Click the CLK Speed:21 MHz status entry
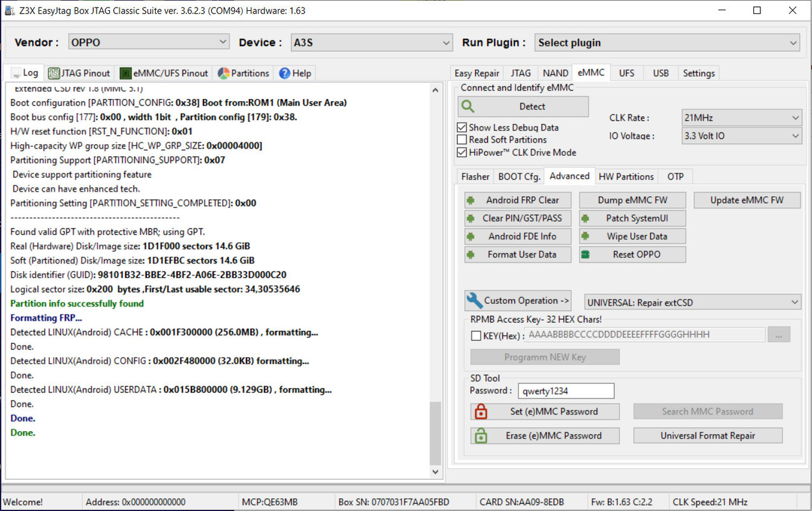The image size is (812, 511). 710,502
